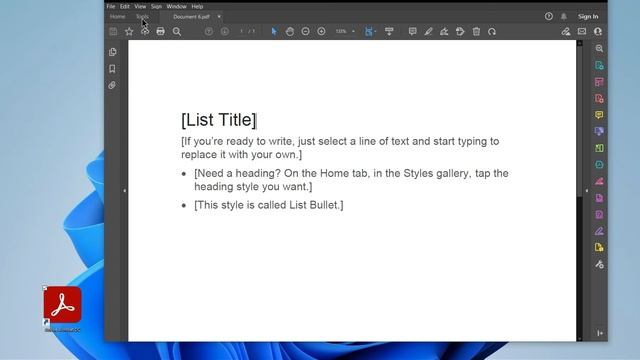Close the Document 6.pdf tab
Screen dimensions: 640x360
coord(219,17)
